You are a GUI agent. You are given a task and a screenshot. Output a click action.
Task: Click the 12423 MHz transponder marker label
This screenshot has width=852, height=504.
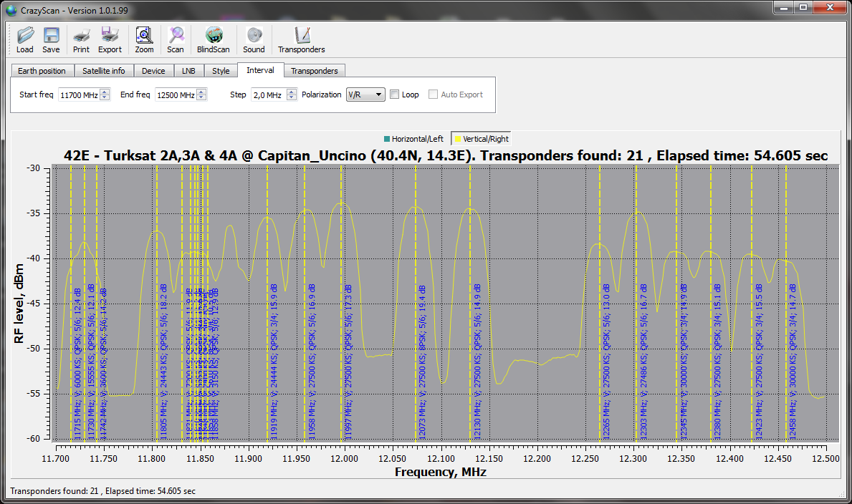pyautogui.click(x=759, y=362)
